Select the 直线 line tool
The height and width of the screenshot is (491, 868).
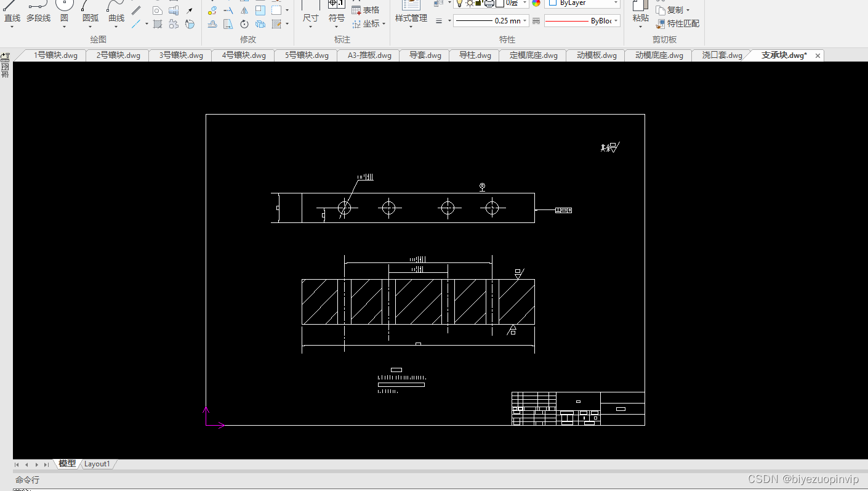12,11
